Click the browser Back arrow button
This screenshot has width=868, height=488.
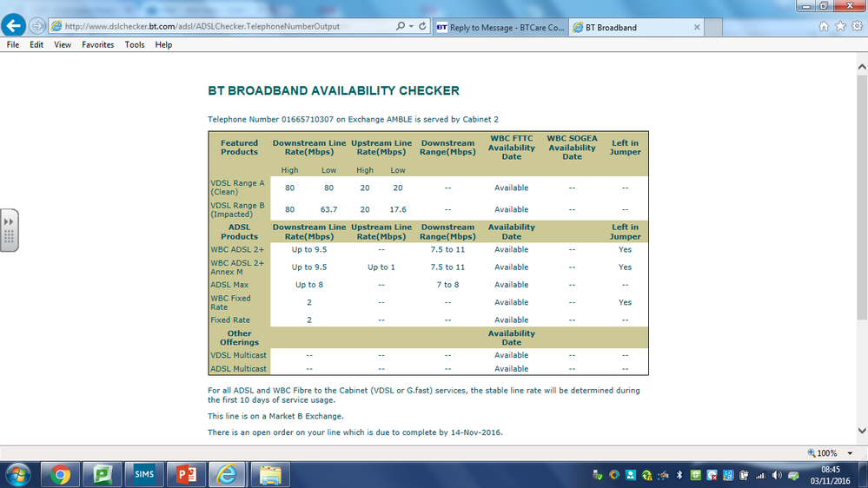coord(13,25)
